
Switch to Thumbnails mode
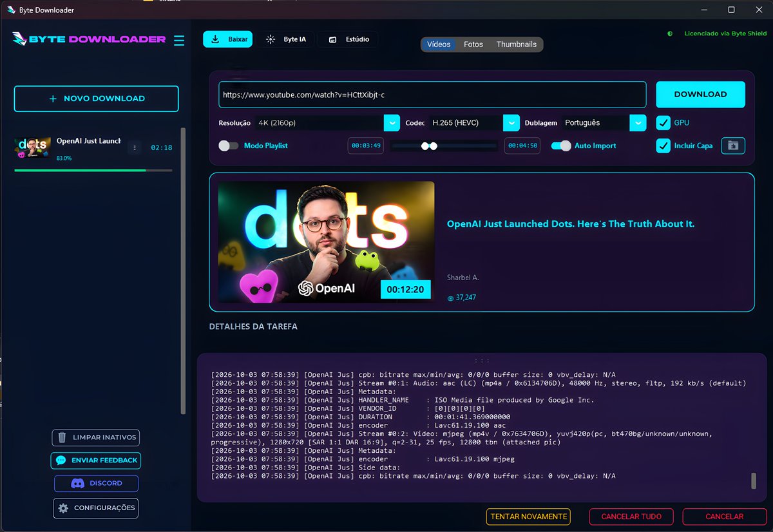(517, 44)
